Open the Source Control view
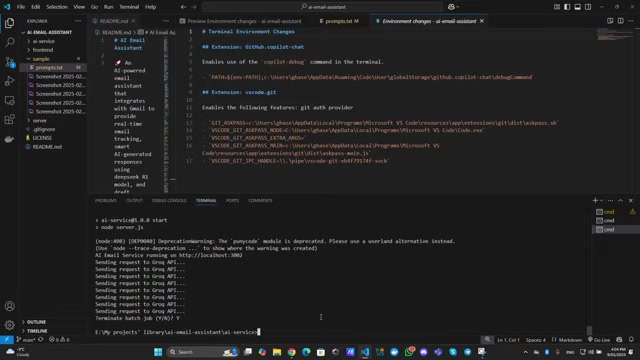Viewport: 640px width, 360px height. click(x=9, y=62)
